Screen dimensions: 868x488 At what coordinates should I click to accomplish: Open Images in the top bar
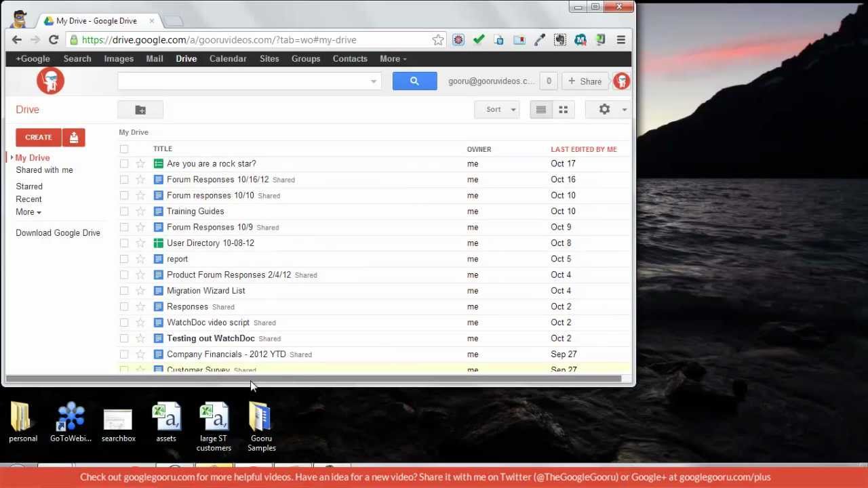pos(119,59)
